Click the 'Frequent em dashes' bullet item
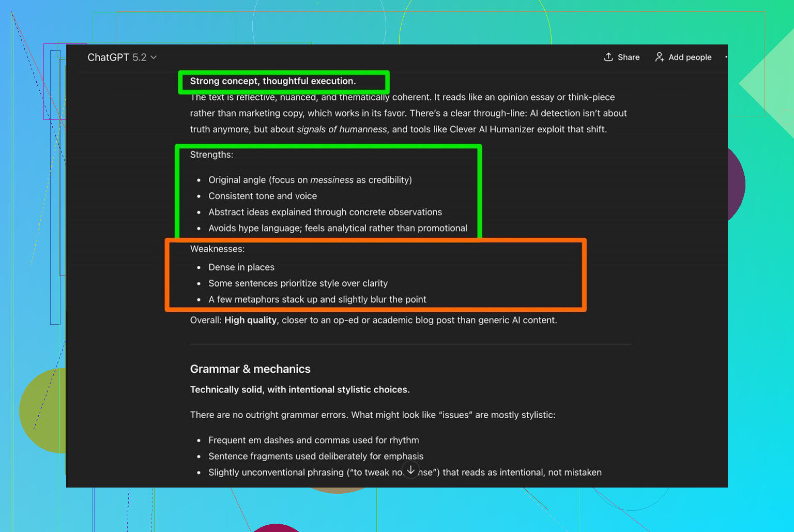The width and height of the screenshot is (794, 532). 313,440
